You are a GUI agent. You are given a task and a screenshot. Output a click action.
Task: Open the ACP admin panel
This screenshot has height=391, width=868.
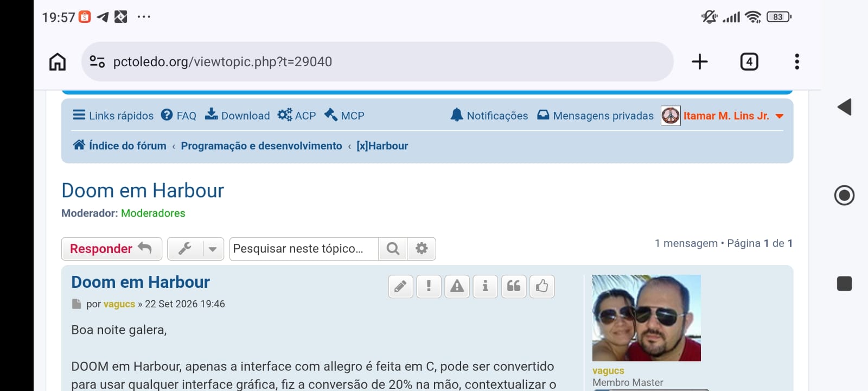pyautogui.click(x=297, y=116)
